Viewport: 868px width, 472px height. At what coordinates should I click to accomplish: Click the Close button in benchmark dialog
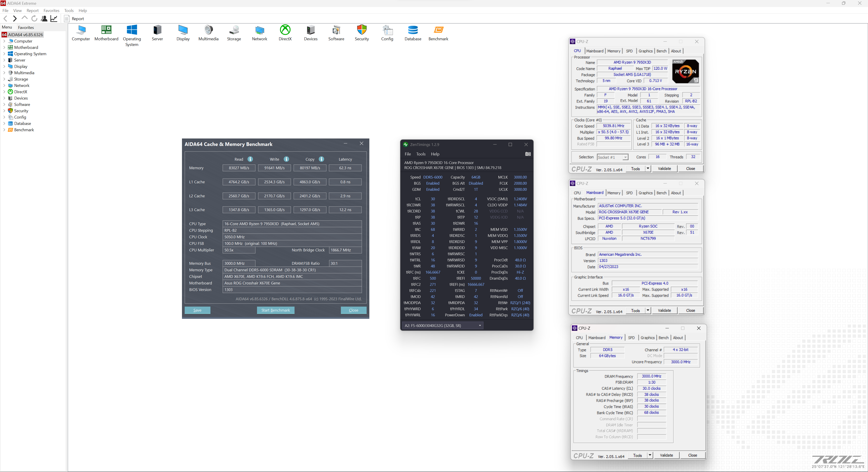tap(354, 310)
